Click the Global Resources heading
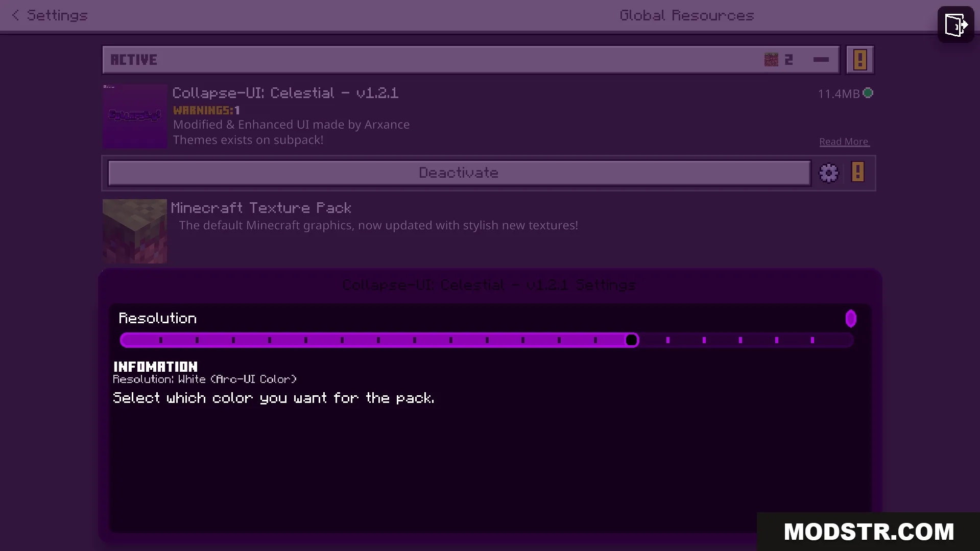980x551 pixels. point(687,15)
